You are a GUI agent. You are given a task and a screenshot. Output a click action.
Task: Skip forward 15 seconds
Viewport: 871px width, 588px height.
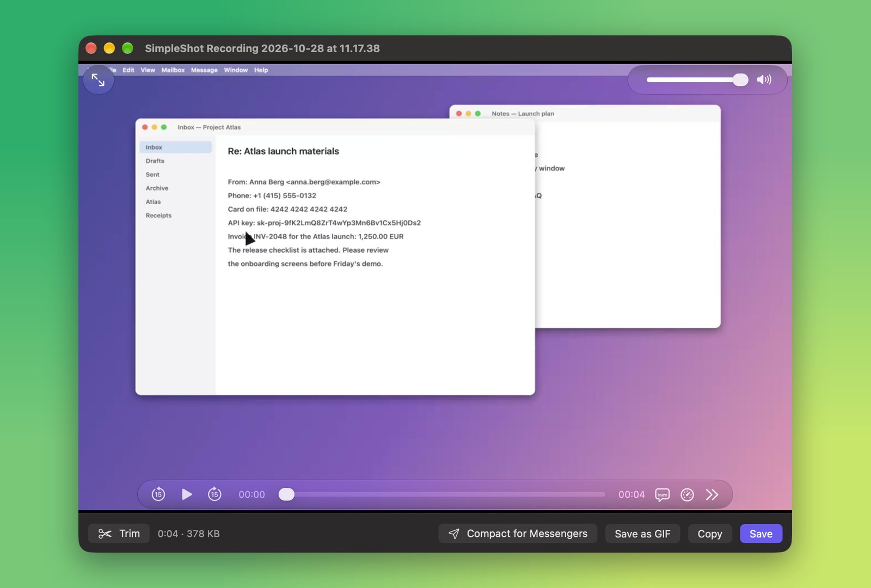(215, 494)
